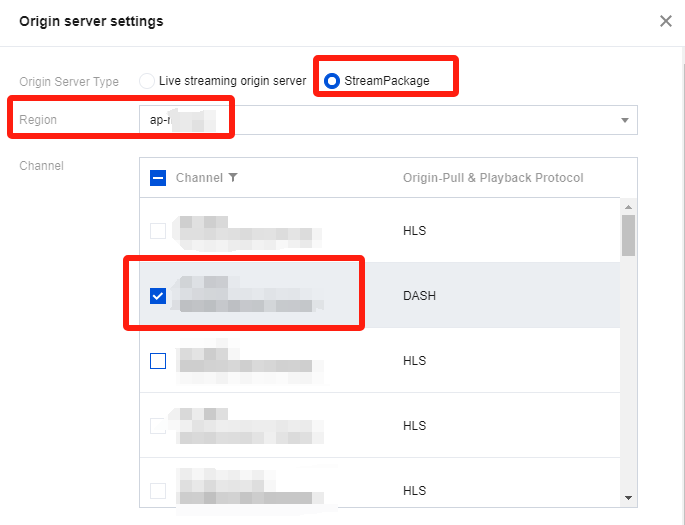Image resolution: width=685 pixels, height=525 pixels.
Task: Click the Channel column header label
Action: (199, 178)
